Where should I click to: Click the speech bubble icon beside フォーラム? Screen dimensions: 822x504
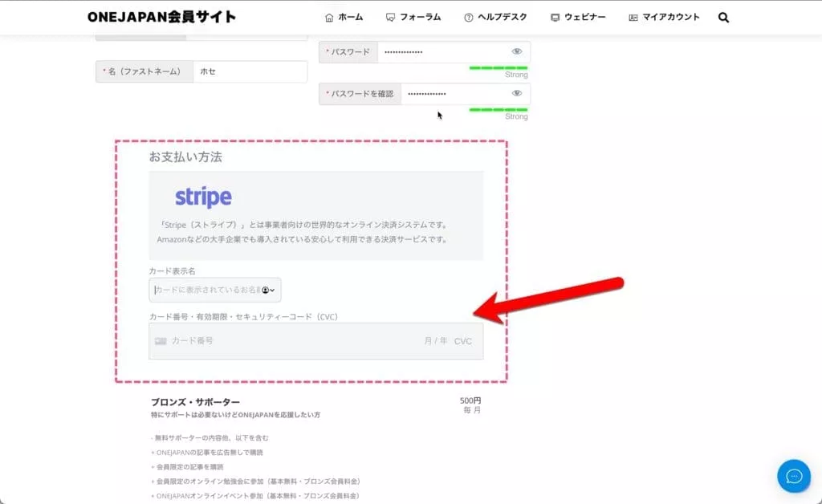(x=390, y=17)
